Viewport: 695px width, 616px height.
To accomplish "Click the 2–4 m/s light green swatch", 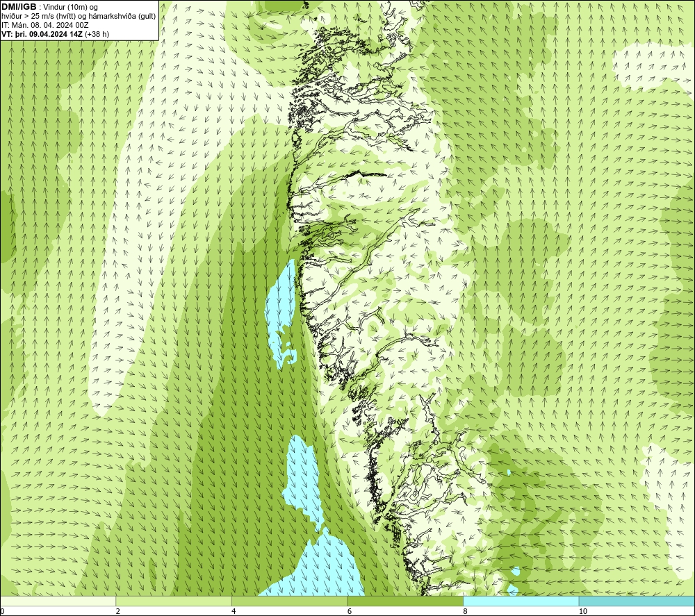I will coord(174,601).
